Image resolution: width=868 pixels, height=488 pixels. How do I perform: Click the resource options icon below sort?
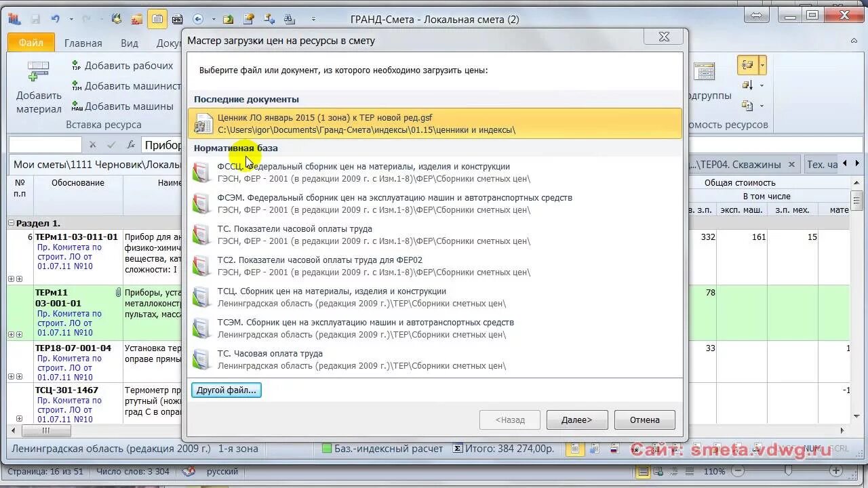click(x=748, y=106)
